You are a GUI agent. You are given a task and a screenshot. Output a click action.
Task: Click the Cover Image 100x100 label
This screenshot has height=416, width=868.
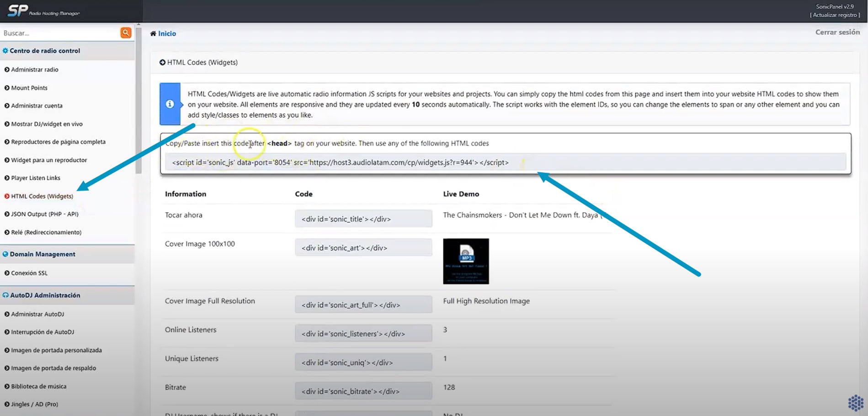coord(200,244)
